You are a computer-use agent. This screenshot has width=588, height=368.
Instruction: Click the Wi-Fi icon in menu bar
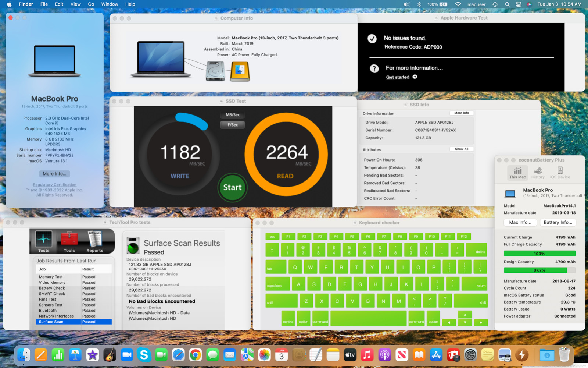point(458,4)
